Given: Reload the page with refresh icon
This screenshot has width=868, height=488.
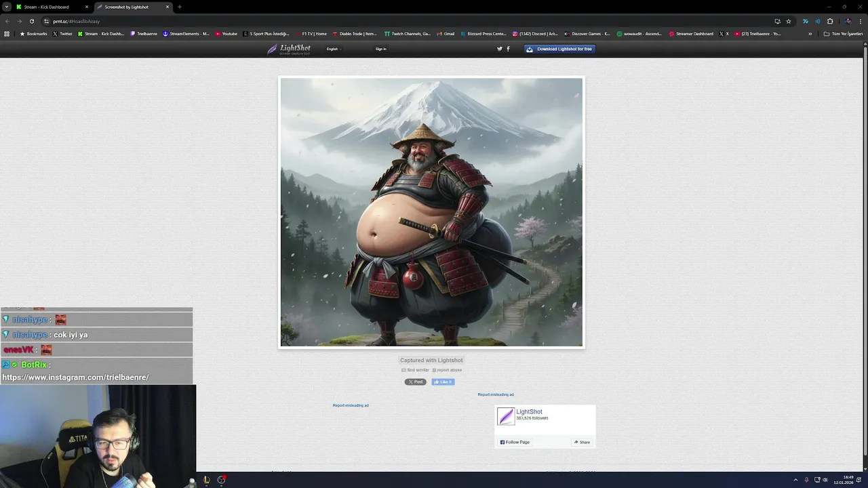Looking at the screenshot, I should (x=31, y=21).
